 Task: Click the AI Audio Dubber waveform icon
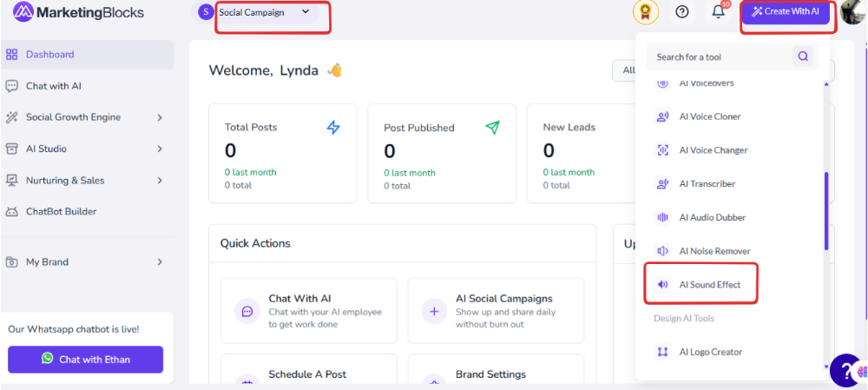(662, 217)
